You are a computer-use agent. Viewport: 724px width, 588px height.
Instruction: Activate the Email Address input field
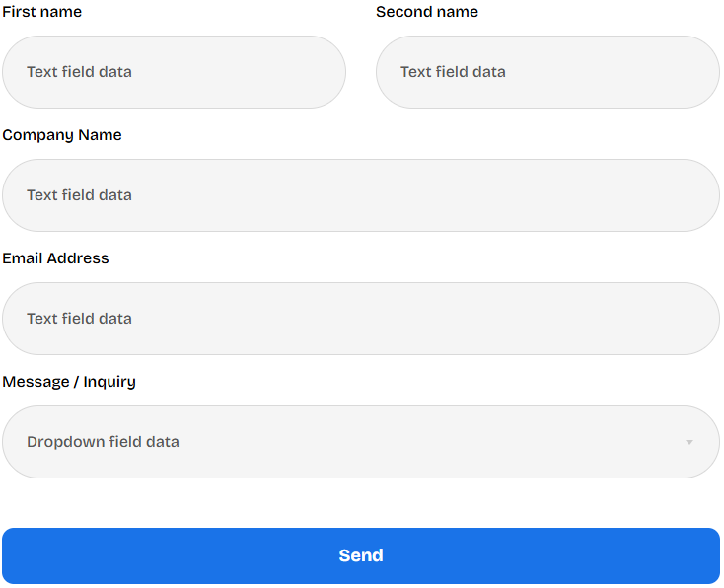(361, 319)
